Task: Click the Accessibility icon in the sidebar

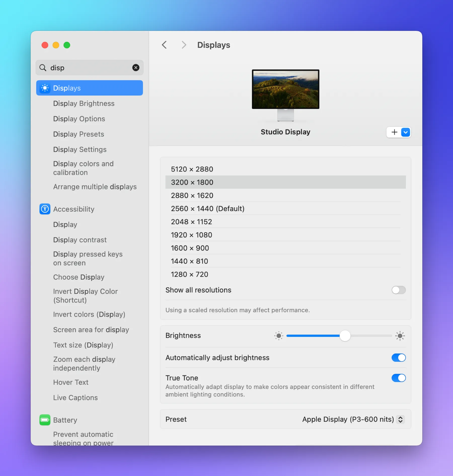Action: point(45,209)
